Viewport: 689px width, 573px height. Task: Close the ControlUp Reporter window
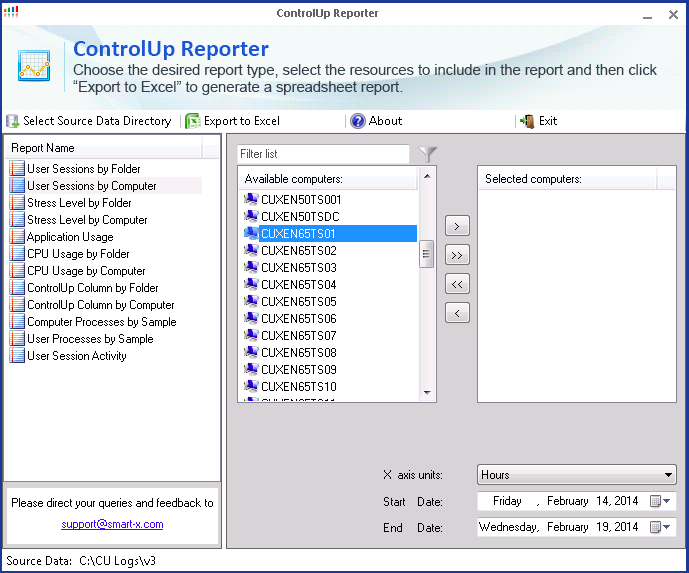coord(673,15)
